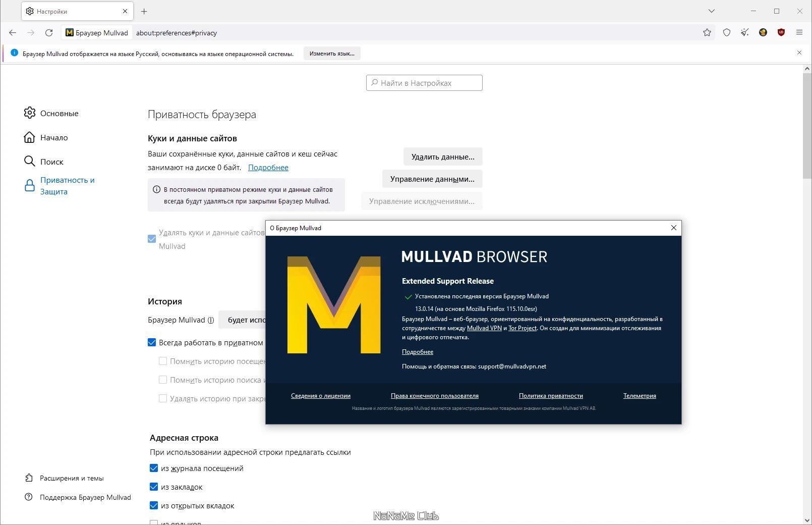This screenshot has width=812, height=525.
Task: Click the address bar URL
Action: pos(177,33)
